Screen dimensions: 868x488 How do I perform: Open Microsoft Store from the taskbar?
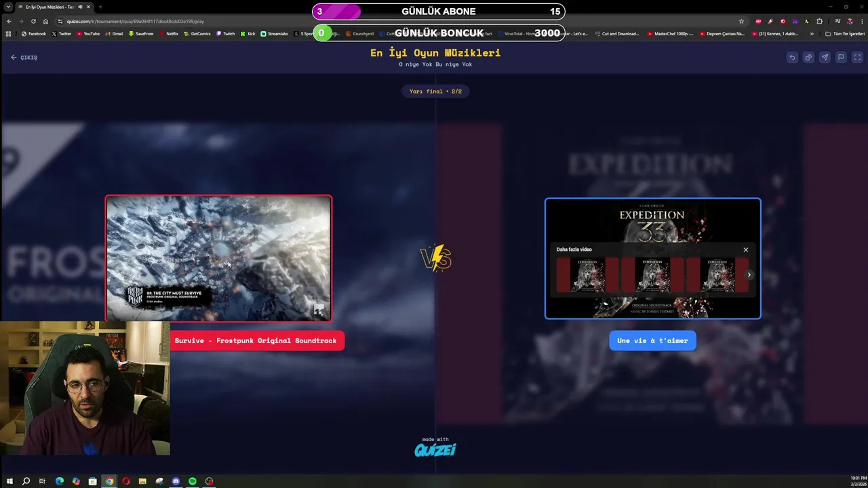(x=92, y=481)
